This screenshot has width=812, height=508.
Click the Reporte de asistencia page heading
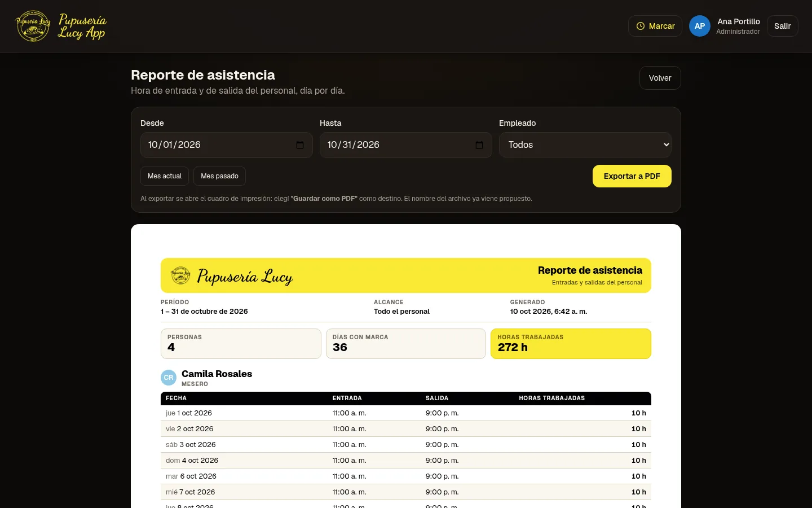(203, 75)
